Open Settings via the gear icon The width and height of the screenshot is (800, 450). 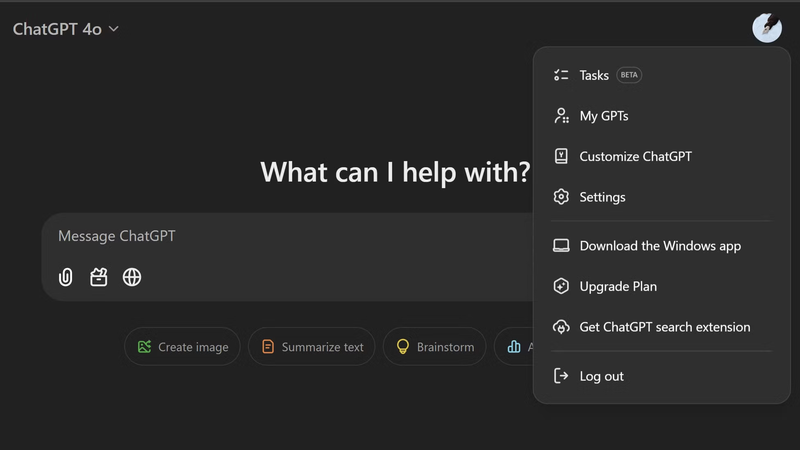pyautogui.click(x=561, y=197)
